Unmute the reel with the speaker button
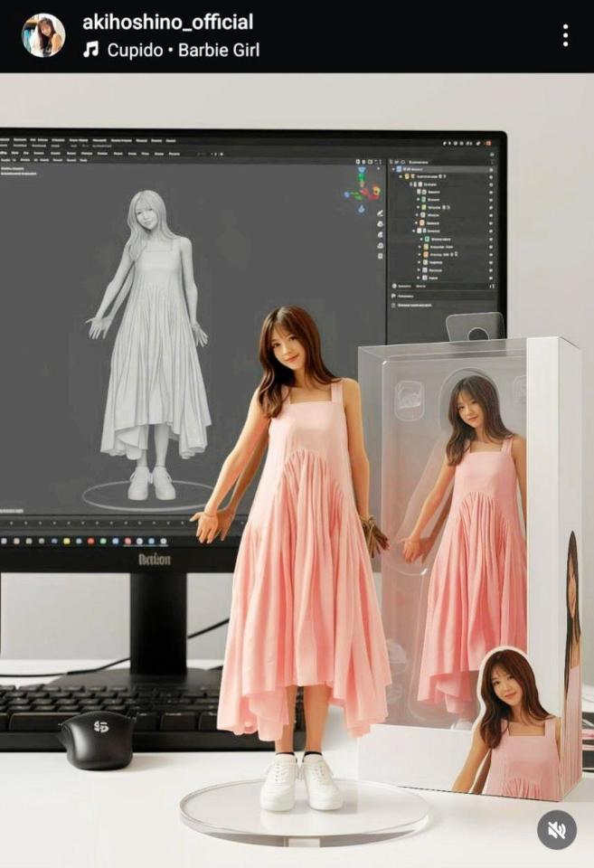This screenshot has width=594, height=868. 556,829
